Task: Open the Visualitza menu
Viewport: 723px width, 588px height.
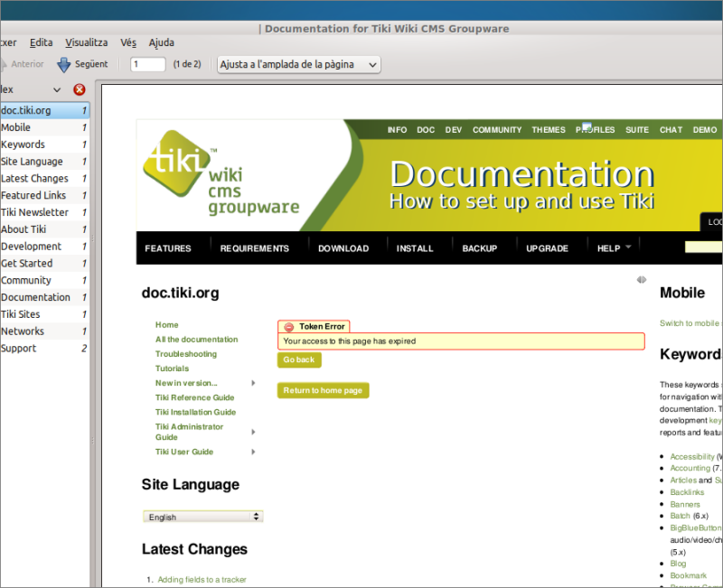Action: [86, 42]
